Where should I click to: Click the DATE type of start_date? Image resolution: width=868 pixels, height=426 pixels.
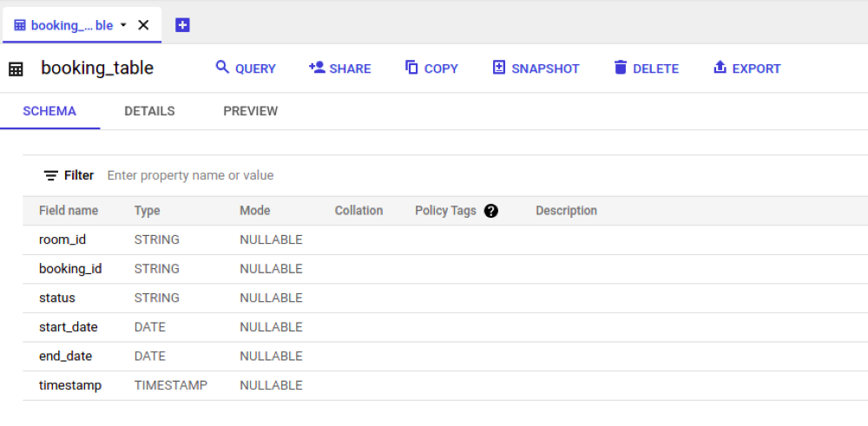click(x=150, y=327)
